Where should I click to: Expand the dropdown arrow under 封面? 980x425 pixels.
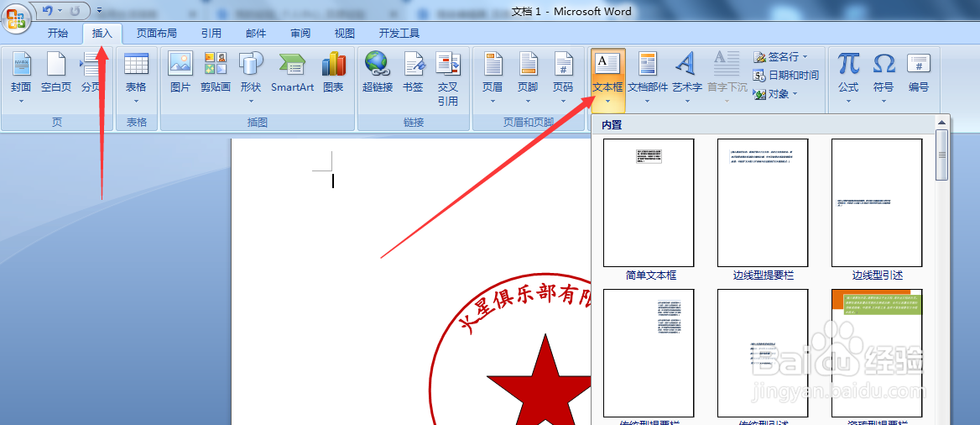(21, 101)
